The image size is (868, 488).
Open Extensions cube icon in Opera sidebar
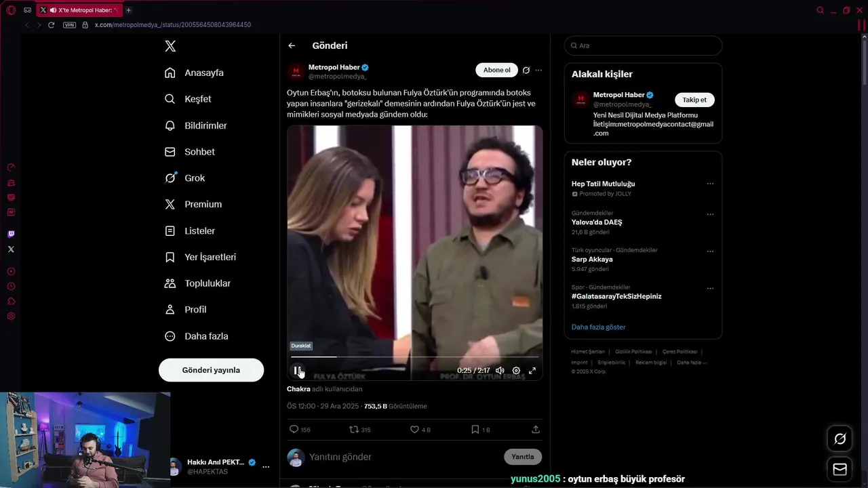(11, 301)
